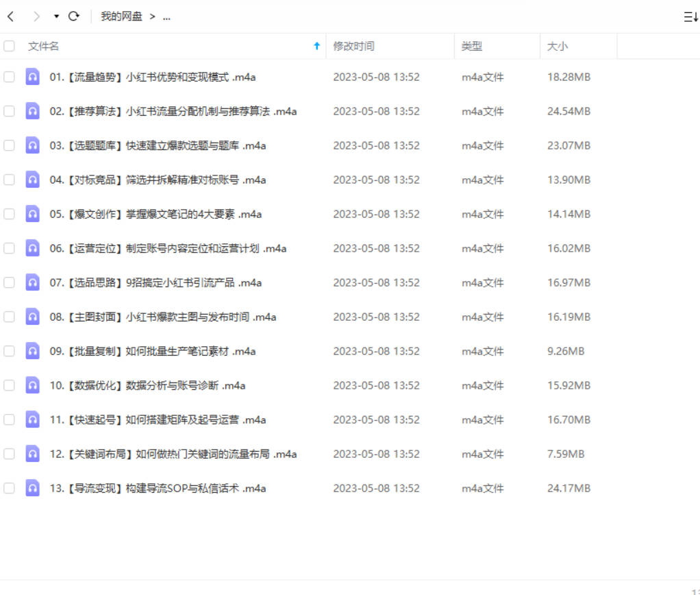Select file name 制定账号内容定位和运营计划 .m4a
This screenshot has width=700, height=595.
205,248
